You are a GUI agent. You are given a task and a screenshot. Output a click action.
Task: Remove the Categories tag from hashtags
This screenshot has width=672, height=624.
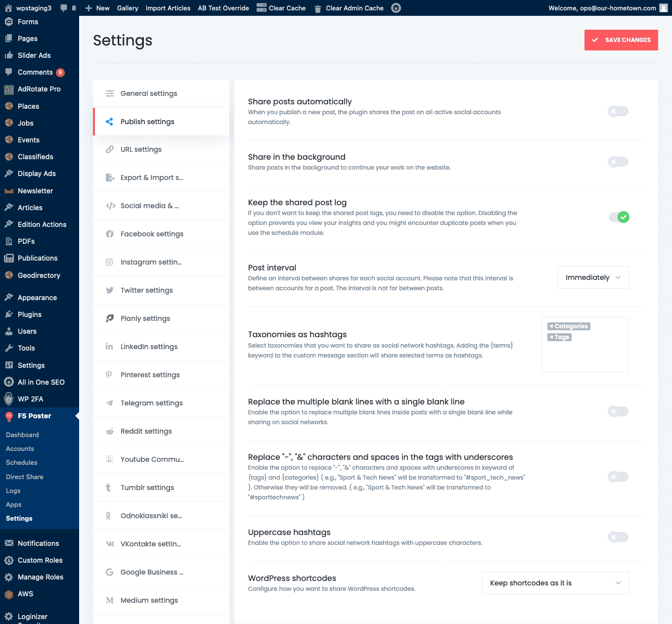551,326
